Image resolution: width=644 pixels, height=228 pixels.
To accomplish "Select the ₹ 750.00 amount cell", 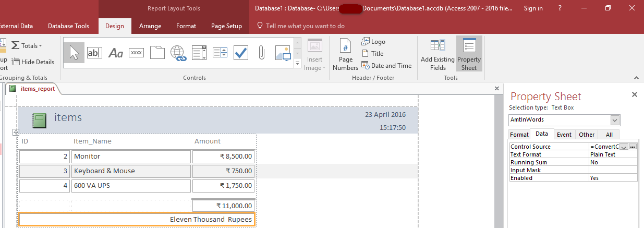I will (224, 171).
